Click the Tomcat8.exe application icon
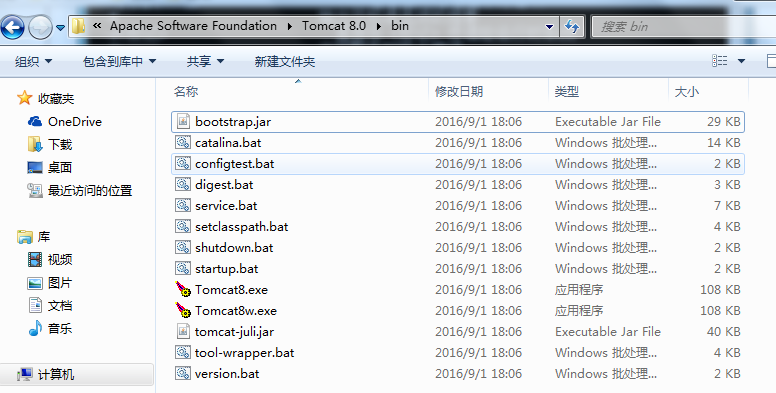This screenshot has height=393, width=776. (x=183, y=289)
